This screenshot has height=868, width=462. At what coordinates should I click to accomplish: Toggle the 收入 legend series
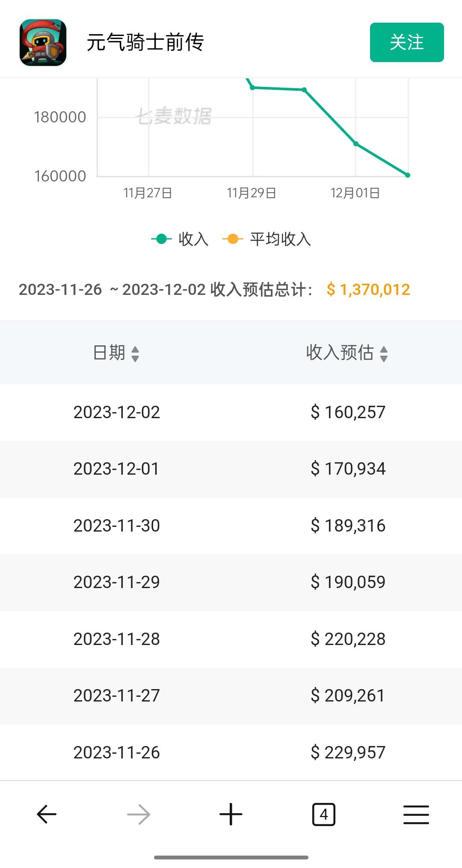180,239
